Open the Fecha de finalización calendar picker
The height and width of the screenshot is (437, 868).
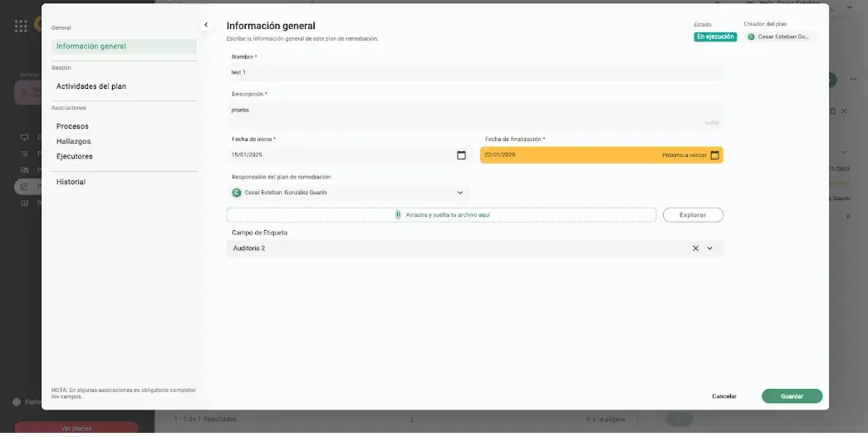click(714, 155)
